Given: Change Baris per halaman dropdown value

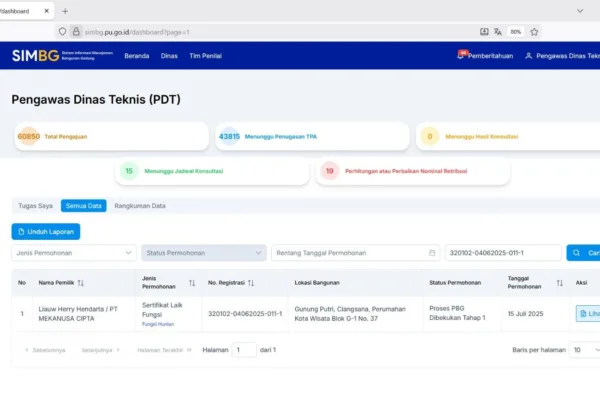Looking at the screenshot, I should (585, 350).
